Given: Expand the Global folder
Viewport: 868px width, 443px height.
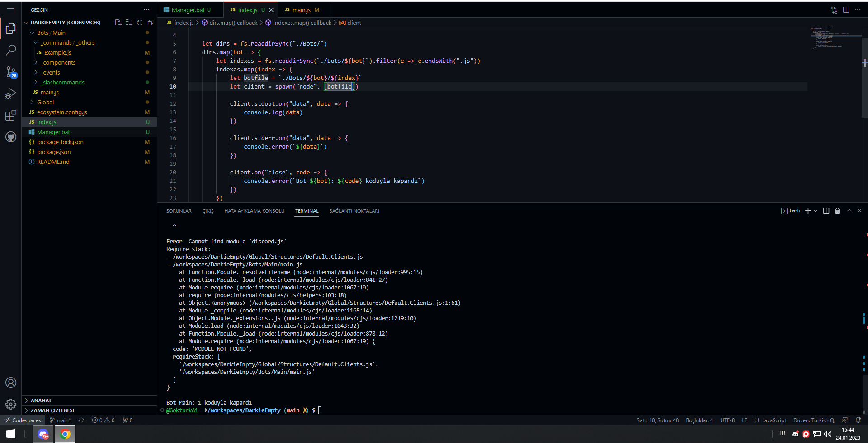Looking at the screenshot, I should 45,103.
